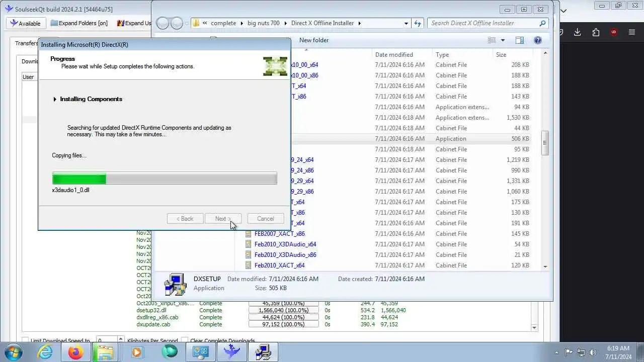Click the uBlock Origin icon in Firefox
The image size is (644, 362).
click(x=614, y=32)
